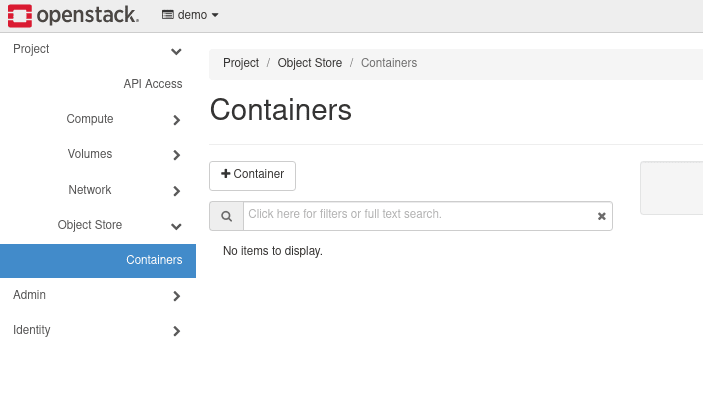Screen dimensions: 703x417
Task: Select Containers in the sidebar
Action: [x=154, y=260]
